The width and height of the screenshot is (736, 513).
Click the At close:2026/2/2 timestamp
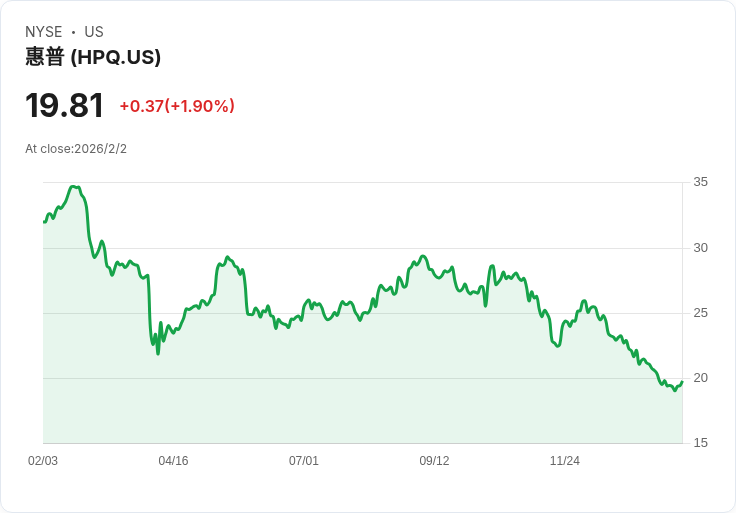point(76,149)
